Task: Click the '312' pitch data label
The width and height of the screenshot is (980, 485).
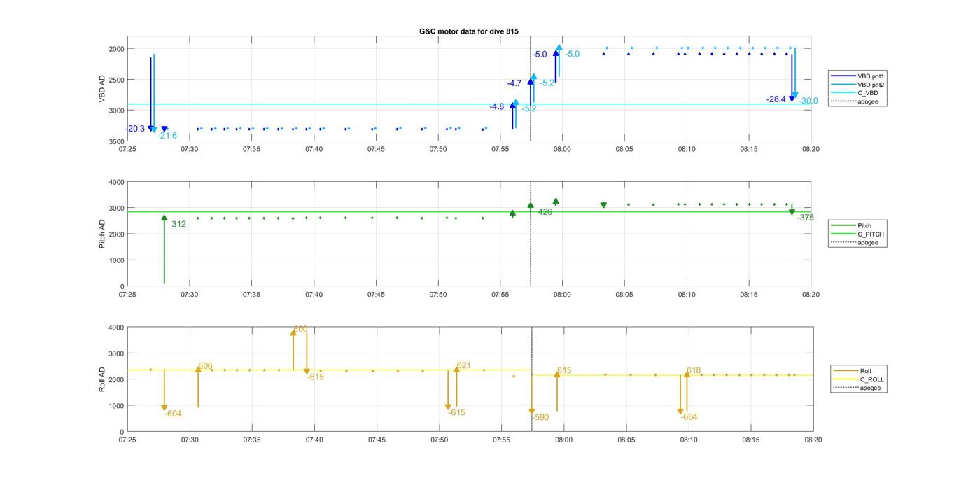Action: pyautogui.click(x=178, y=225)
